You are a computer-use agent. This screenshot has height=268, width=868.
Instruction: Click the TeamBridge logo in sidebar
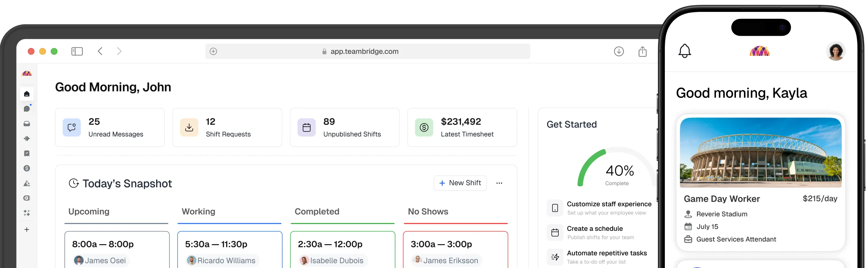(x=27, y=73)
